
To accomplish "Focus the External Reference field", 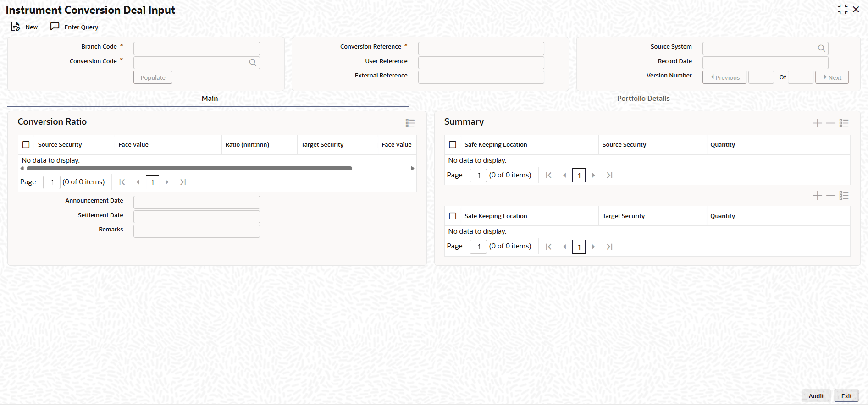I will [x=481, y=77].
